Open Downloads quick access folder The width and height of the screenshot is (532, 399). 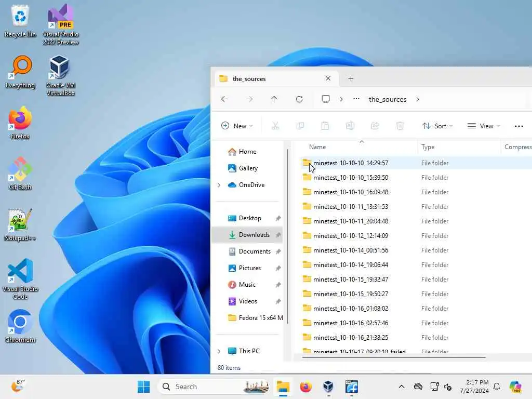click(x=247, y=235)
